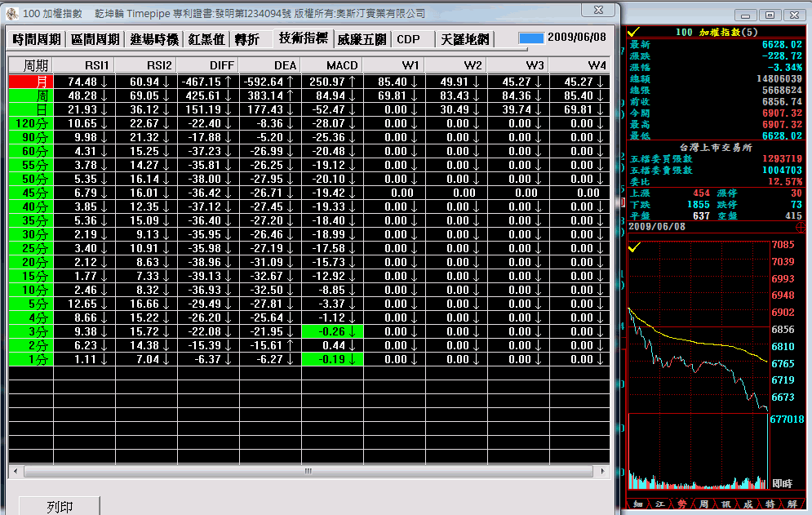Select the 成 tab at chart bottom

(748, 504)
